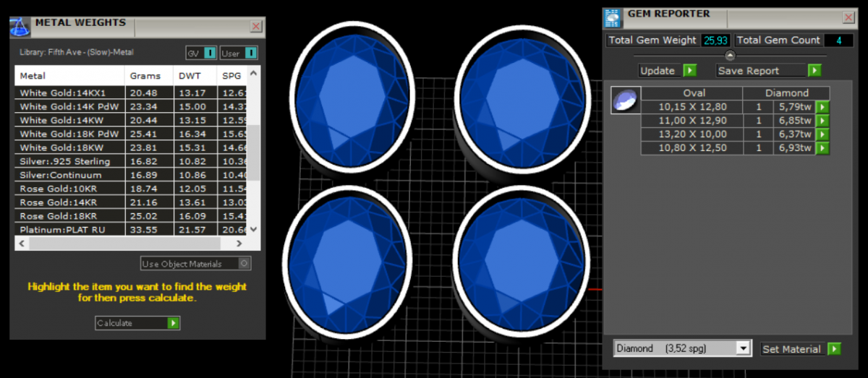The image size is (868, 378).
Task: Click the Metal column header
Action: click(x=70, y=76)
